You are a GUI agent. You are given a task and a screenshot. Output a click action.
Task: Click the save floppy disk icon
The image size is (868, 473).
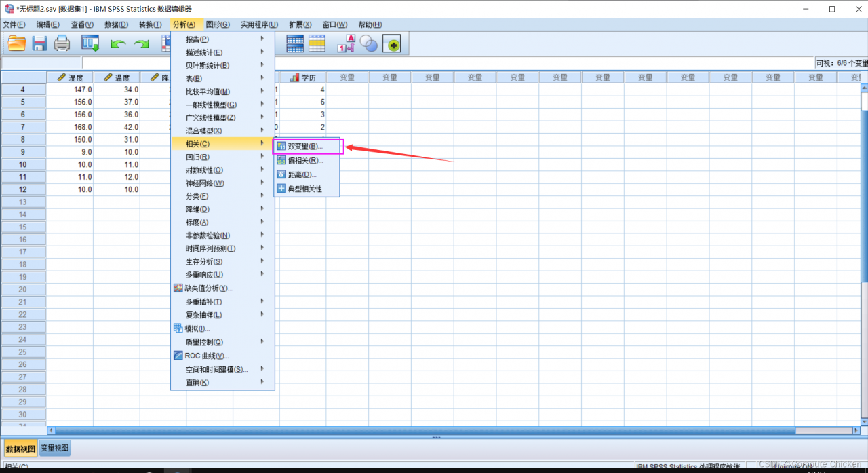[x=39, y=43]
